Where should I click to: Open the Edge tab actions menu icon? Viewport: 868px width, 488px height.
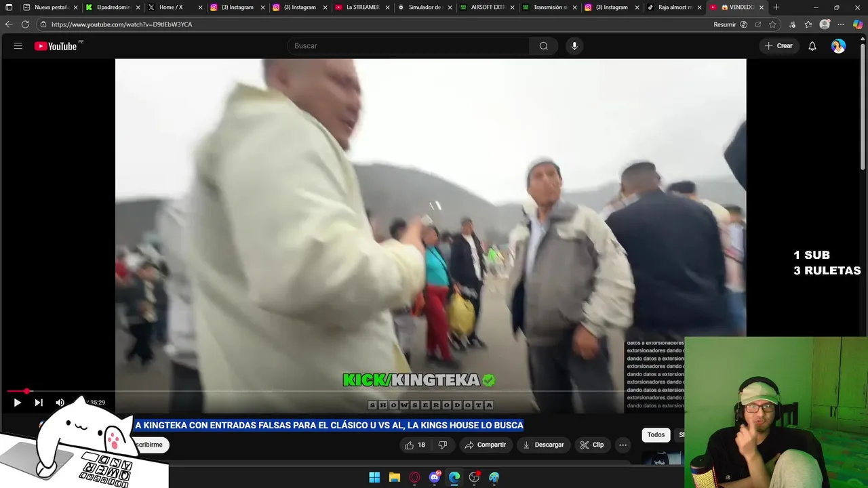click(x=9, y=7)
